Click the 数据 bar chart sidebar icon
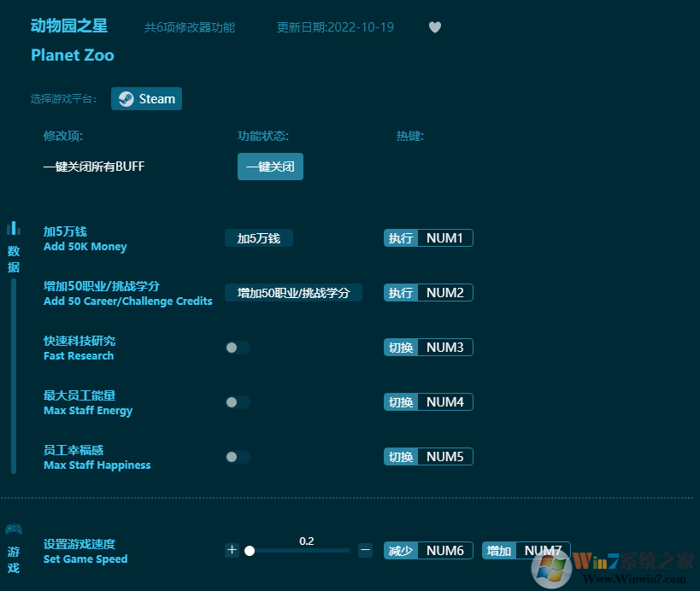 click(14, 228)
